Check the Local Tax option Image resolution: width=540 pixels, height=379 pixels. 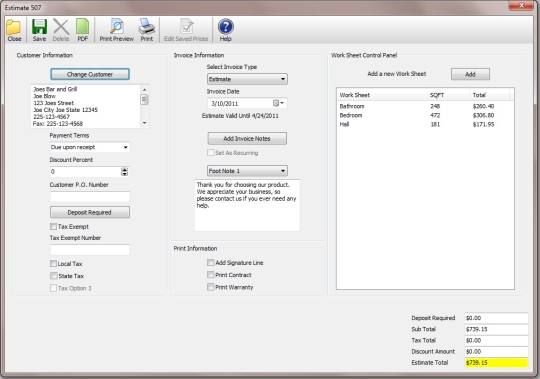[x=53, y=264]
